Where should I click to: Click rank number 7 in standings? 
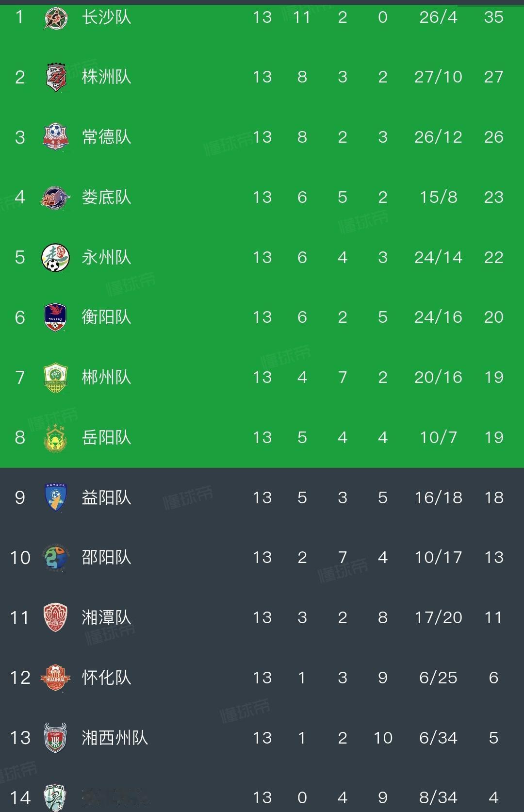(20, 378)
